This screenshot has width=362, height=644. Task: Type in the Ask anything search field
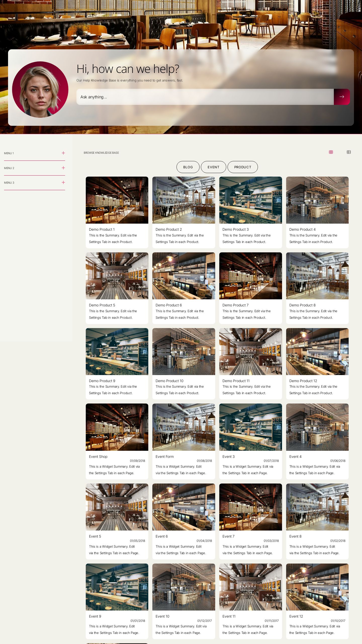(x=205, y=97)
